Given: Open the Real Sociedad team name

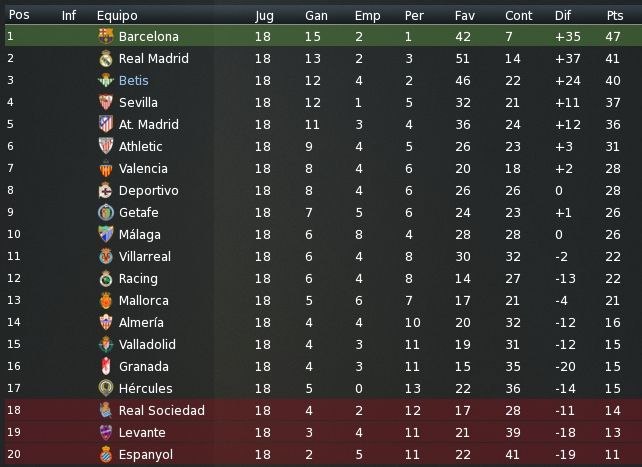Looking at the screenshot, I should pyautogui.click(x=162, y=411).
